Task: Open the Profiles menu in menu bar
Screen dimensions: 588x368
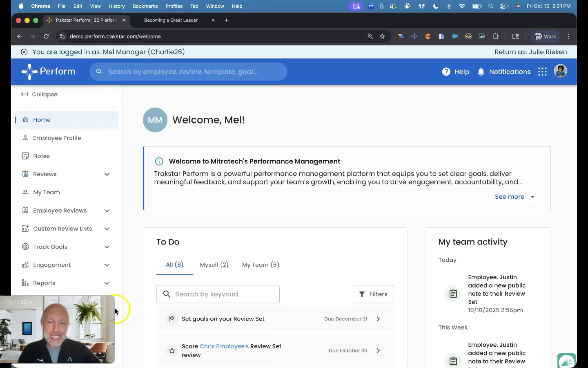Action: coord(174,6)
